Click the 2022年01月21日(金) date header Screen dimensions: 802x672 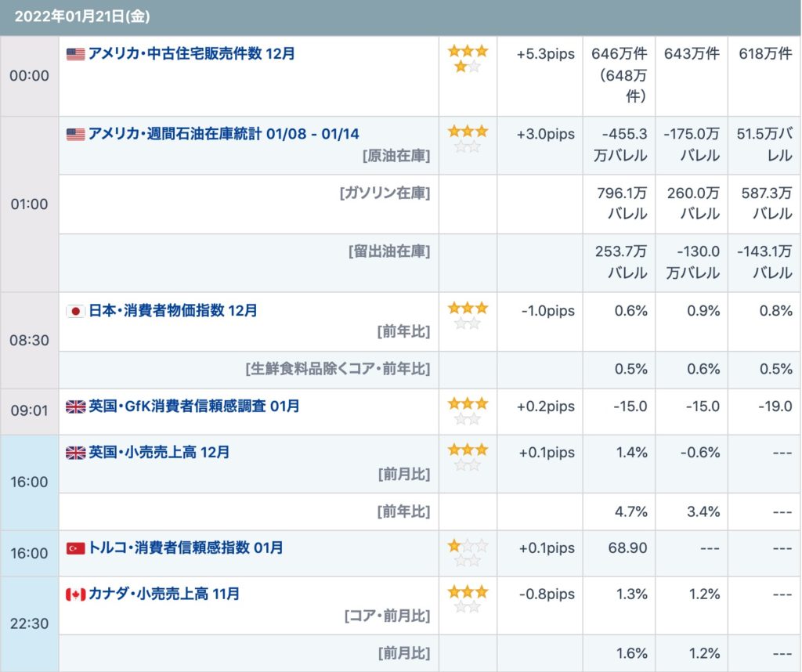click(x=82, y=16)
